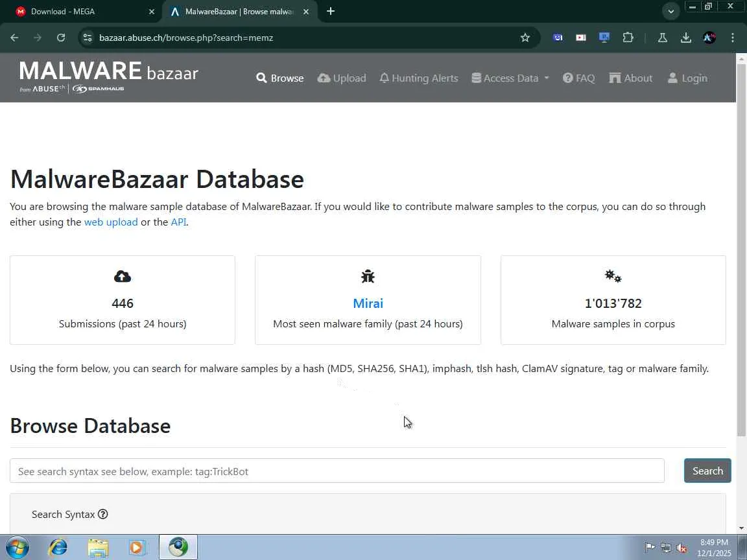Select the MalwareBazaar browser tab
Screen dimensions: 747x560
coord(239,12)
